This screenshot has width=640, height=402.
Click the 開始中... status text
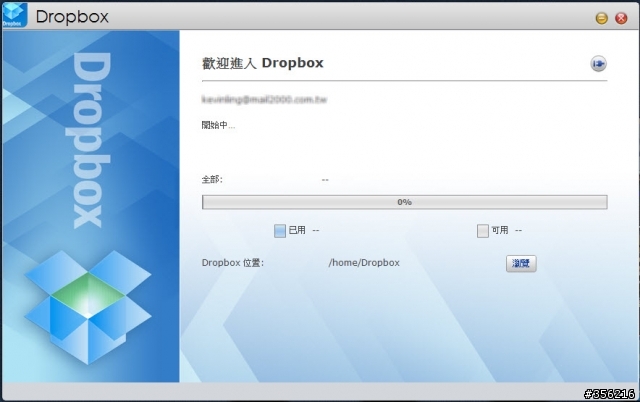coord(218,125)
